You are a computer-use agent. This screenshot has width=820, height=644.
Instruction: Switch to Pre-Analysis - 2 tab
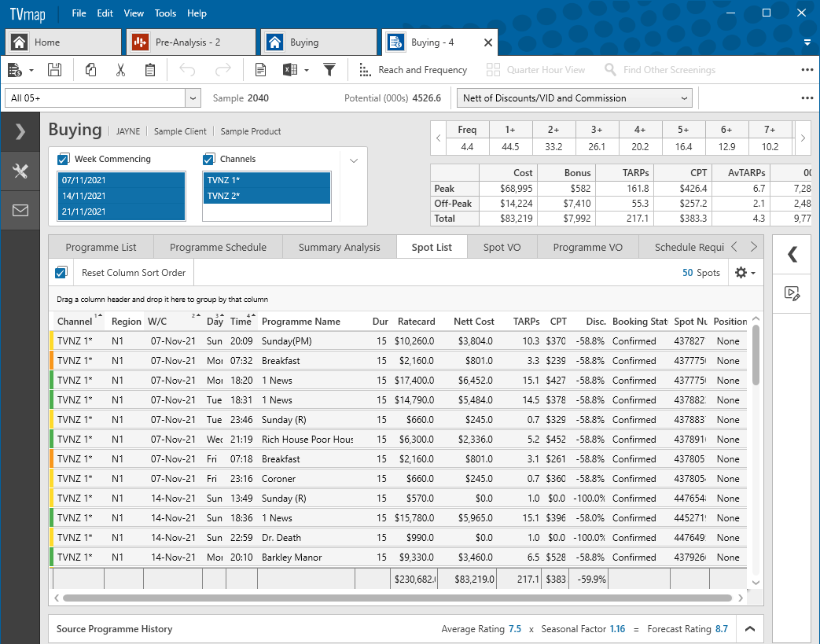[191, 42]
